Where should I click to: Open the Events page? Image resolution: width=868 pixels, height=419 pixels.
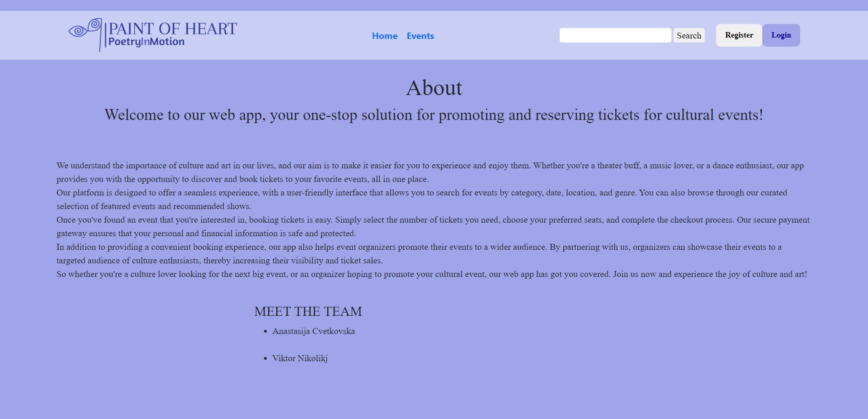[x=420, y=36]
